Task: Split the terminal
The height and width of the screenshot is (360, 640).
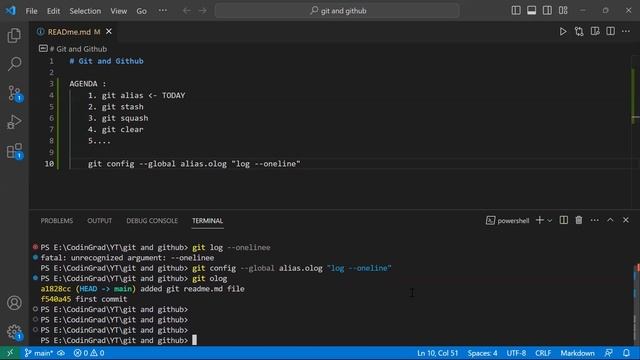Action: tap(564, 220)
